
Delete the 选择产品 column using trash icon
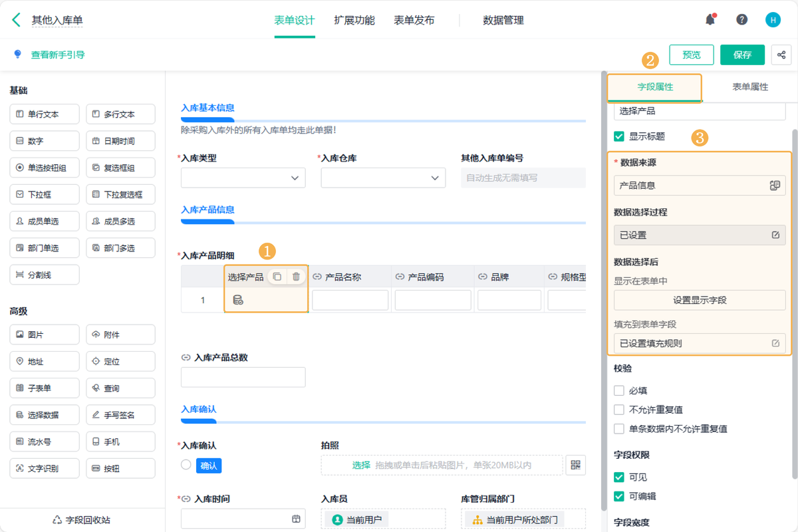296,277
